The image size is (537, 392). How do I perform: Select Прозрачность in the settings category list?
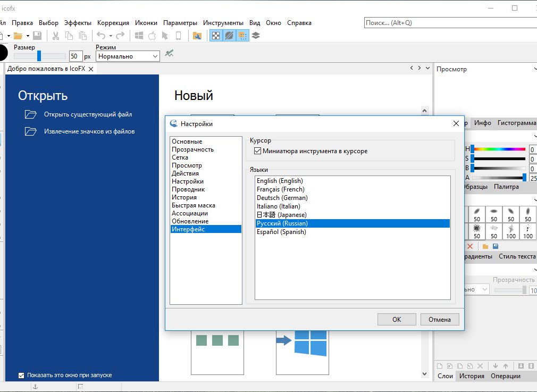(x=206, y=149)
